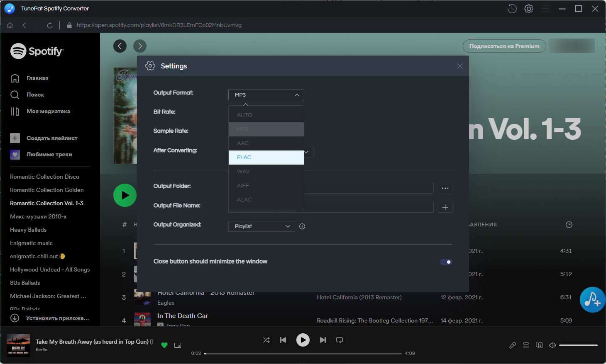Expand the After Converting dropdown arrow
The height and width of the screenshot is (364, 606).
click(x=307, y=152)
